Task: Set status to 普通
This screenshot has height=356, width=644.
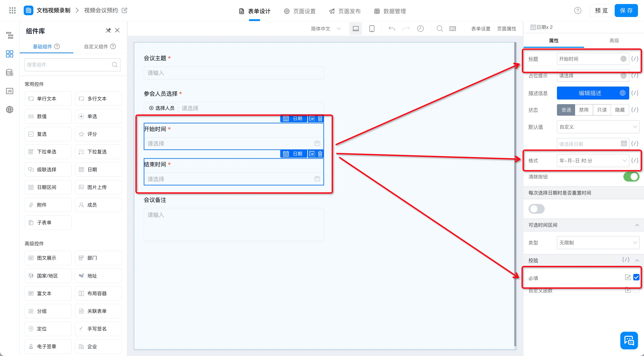Action: [566, 110]
